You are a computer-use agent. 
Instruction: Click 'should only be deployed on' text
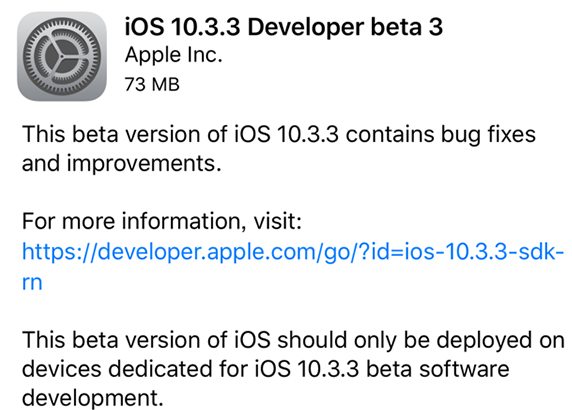point(421,340)
